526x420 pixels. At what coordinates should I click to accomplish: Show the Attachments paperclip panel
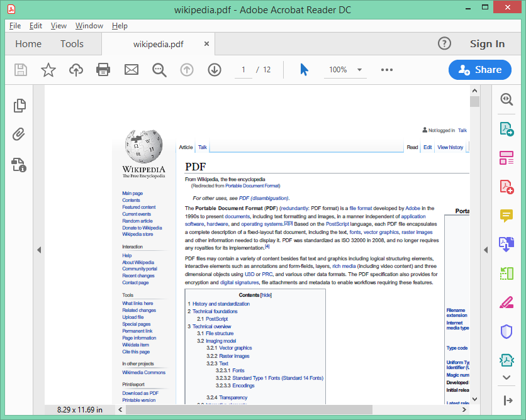tap(19, 134)
